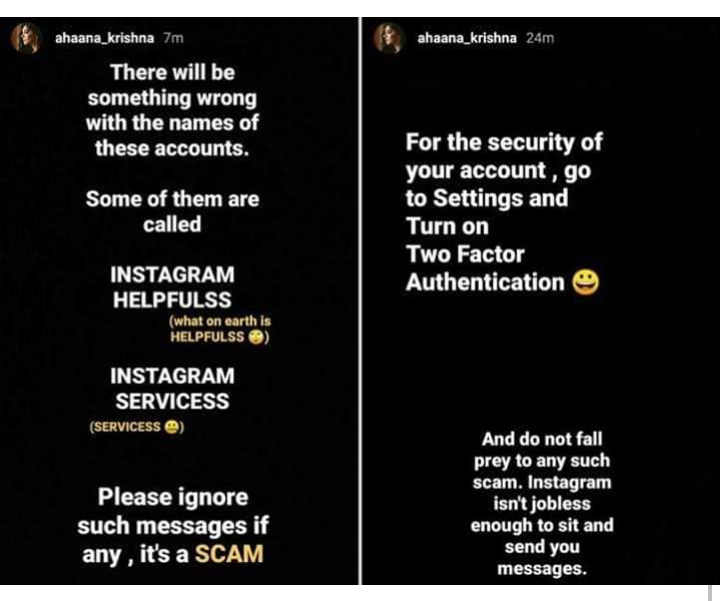Click the emoji beside yellow SERVICESS note
720x601 pixels.
[x=171, y=427]
